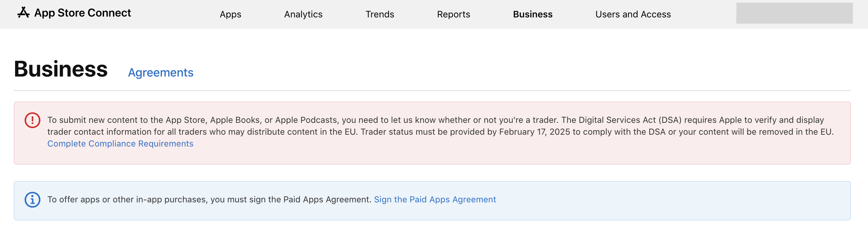Follow the Sign the Paid Apps Agreement link

pyautogui.click(x=435, y=200)
